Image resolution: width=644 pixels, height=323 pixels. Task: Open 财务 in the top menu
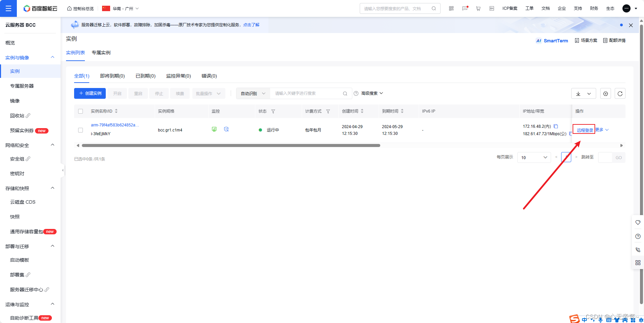[594, 8]
